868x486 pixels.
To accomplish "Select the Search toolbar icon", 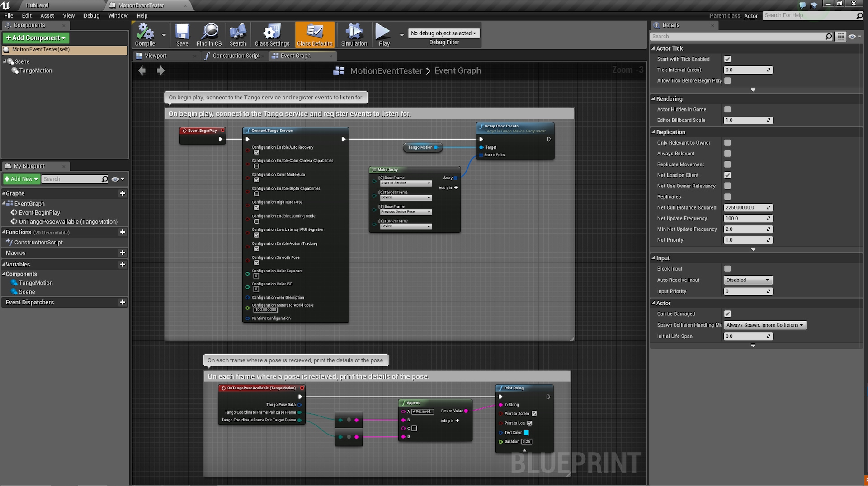I will (x=238, y=34).
